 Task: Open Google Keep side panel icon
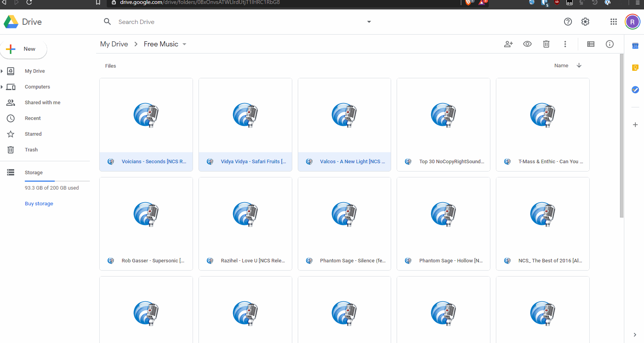pos(635,68)
